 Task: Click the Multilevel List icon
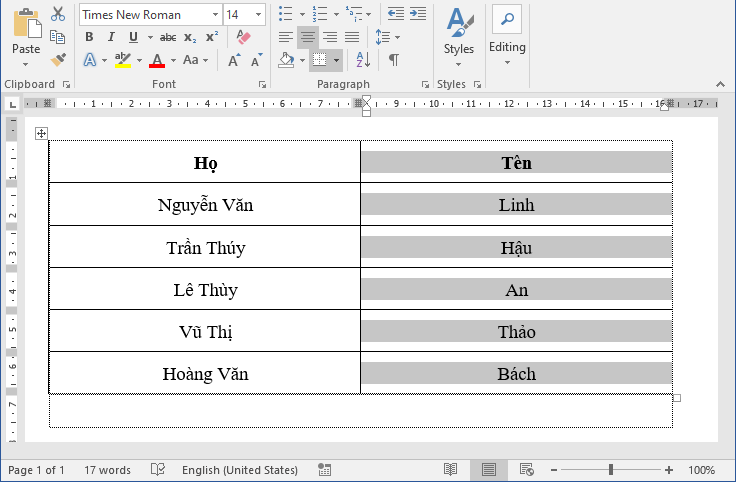point(354,14)
